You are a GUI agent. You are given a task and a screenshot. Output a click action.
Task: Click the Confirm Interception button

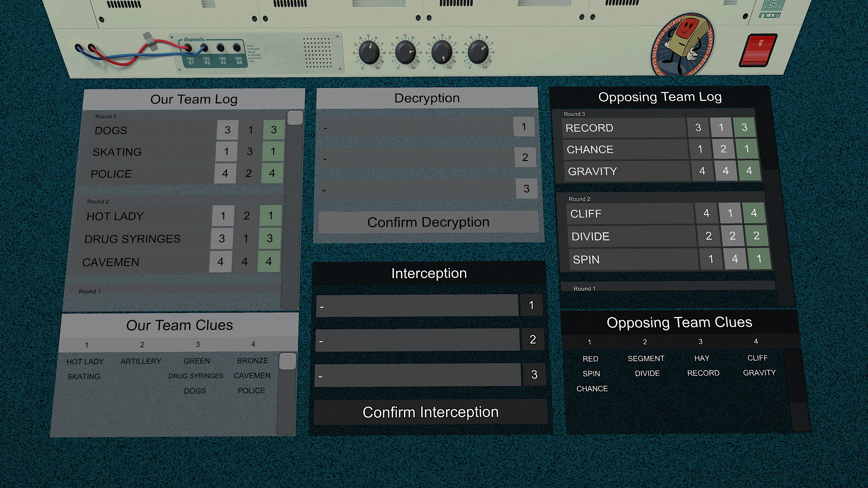tap(430, 412)
